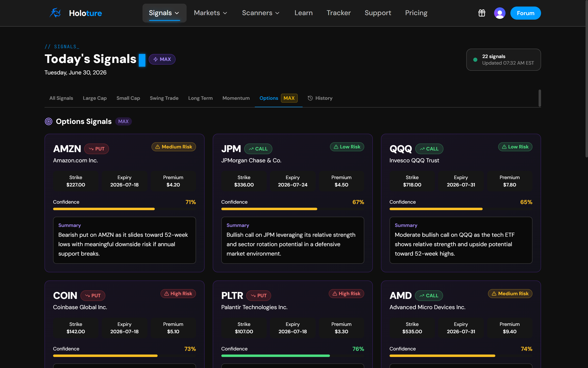Viewport: 588px width, 368px height.
Task: Select the Options tab
Action: pyautogui.click(x=278, y=98)
